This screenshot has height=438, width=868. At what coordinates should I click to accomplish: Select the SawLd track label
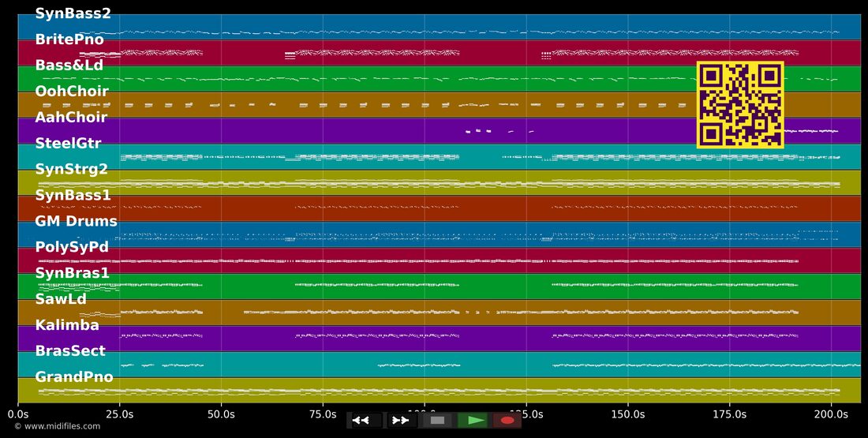[x=61, y=299]
